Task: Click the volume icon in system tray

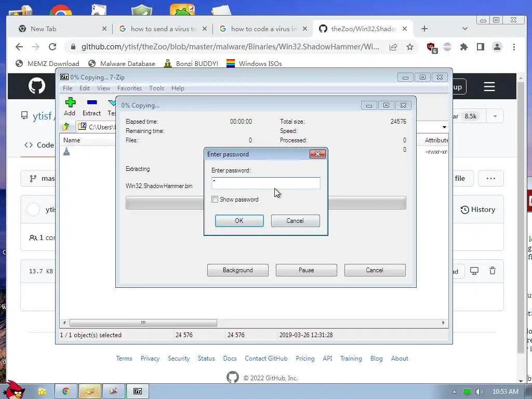Action: [479, 392]
